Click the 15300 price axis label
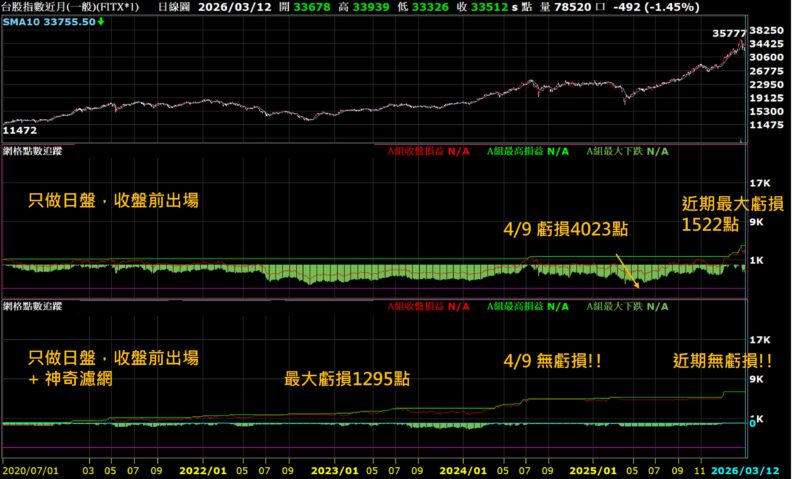Viewport: 800px width, 479px height. coord(766,111)
